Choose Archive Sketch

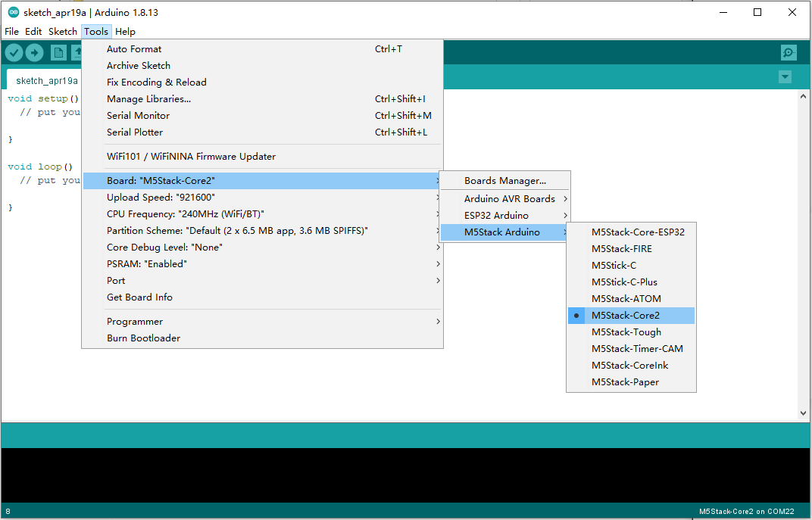coord(263,66)
